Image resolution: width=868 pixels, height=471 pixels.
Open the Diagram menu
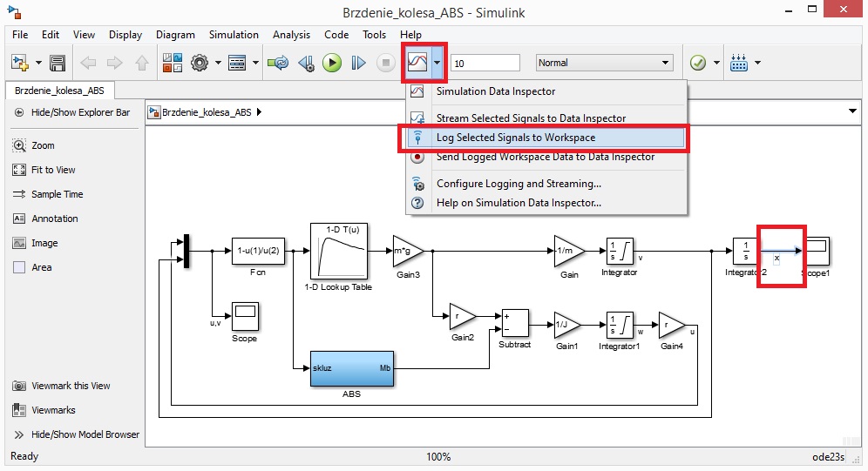click(x=175, y=34)
